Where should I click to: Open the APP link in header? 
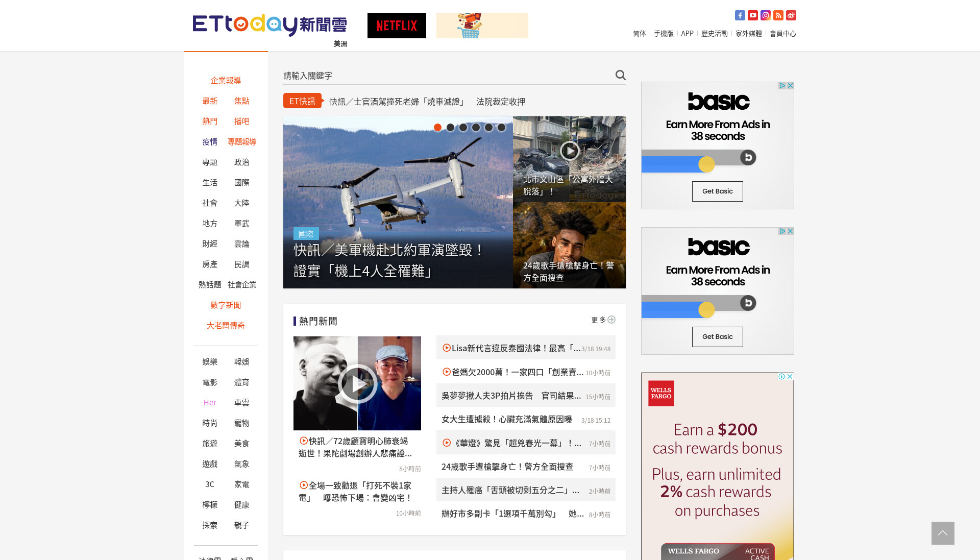(687, 34)
